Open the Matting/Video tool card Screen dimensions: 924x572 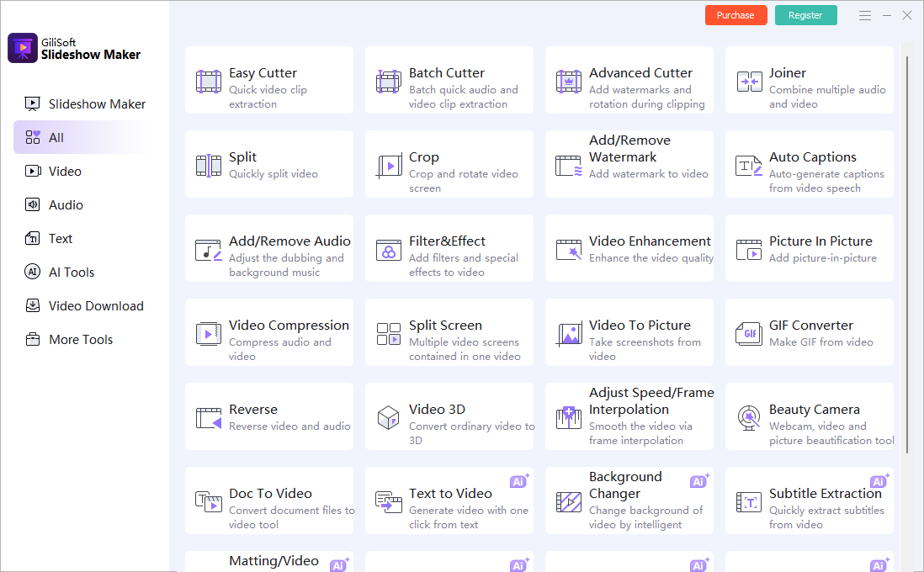tap(269, 561)
